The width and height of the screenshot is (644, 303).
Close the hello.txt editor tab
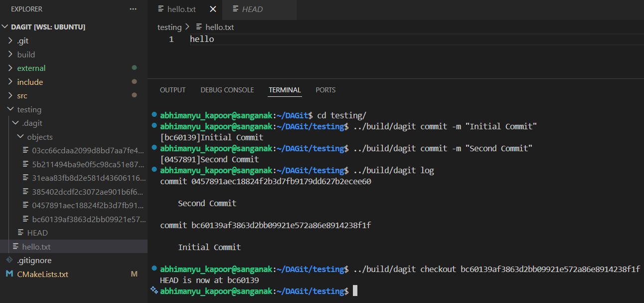(213, 9)
